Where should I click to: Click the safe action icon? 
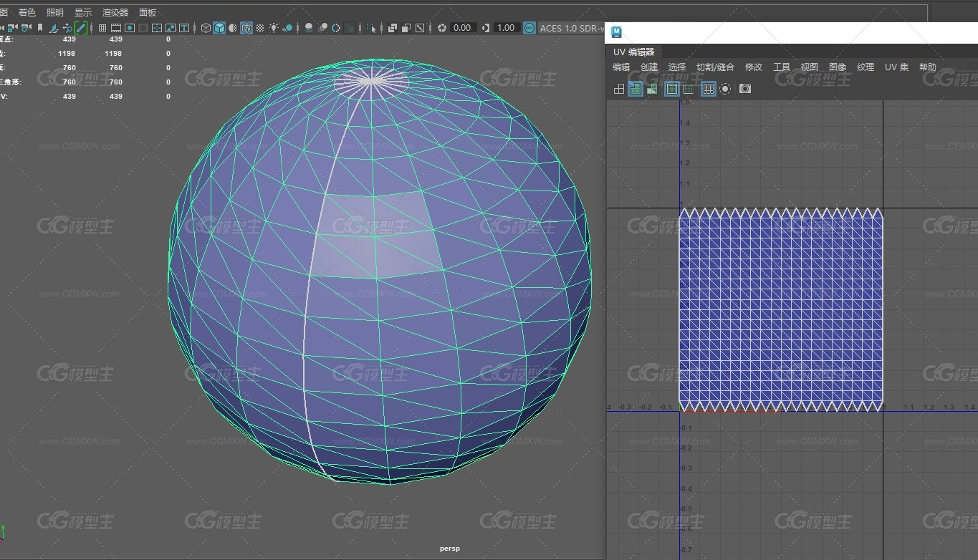171,28
